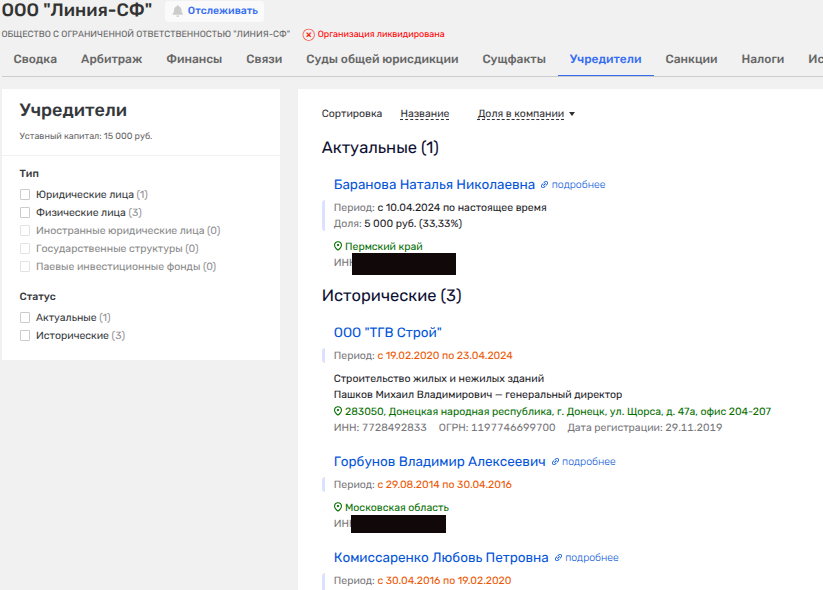Open ООО "ТГВ Строй" company link
The height and width of the screenshot is (590, 823).
pyautogui.click(x=387, y=333)
